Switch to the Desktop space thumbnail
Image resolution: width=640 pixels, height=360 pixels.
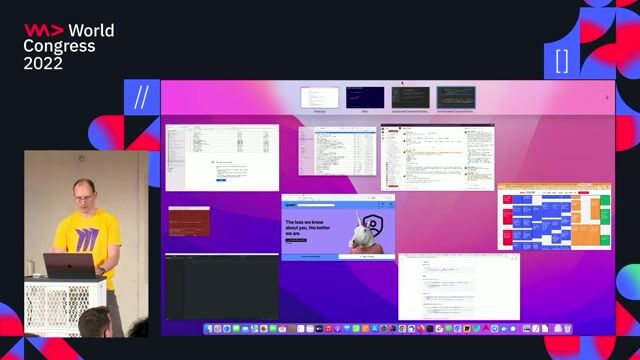pyautogui.click(x=320, y=98)
